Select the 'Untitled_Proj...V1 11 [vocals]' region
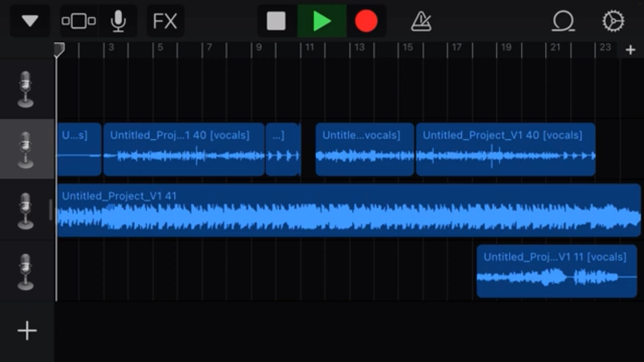 pyautogui.click(x=557, y=271)
